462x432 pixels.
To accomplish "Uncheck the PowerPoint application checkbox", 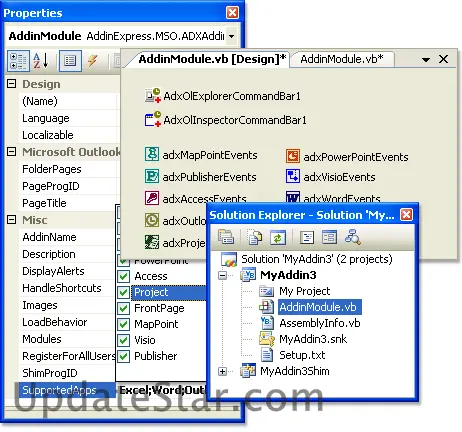I will [124, 262].
